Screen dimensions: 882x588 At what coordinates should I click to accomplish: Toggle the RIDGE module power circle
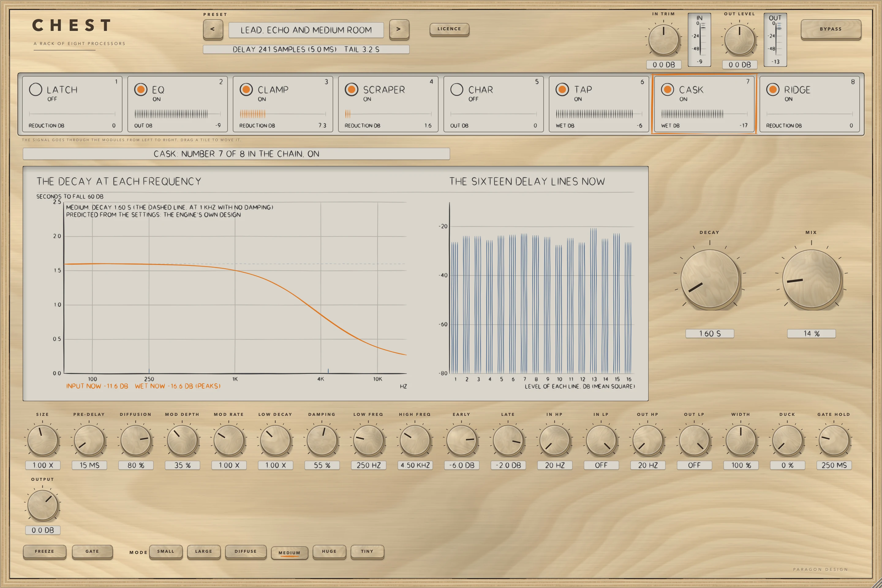pos(773,89)
